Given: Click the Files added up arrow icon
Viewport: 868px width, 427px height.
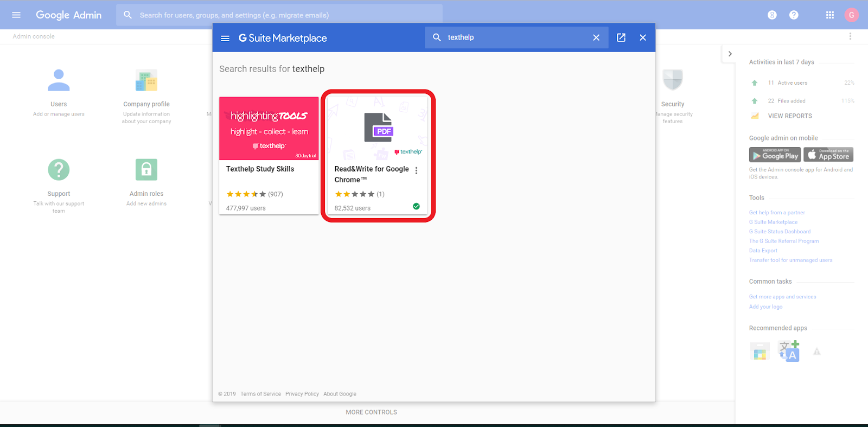Looking at the screenshot, I should pyautogui.click(x=755, y=101).
